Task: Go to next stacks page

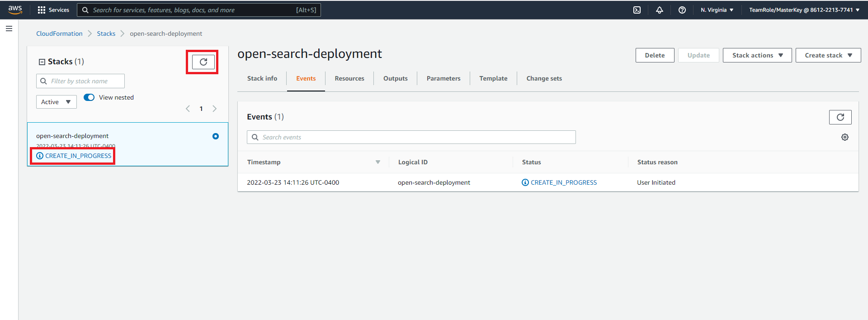Action: [x=215, y=109]
